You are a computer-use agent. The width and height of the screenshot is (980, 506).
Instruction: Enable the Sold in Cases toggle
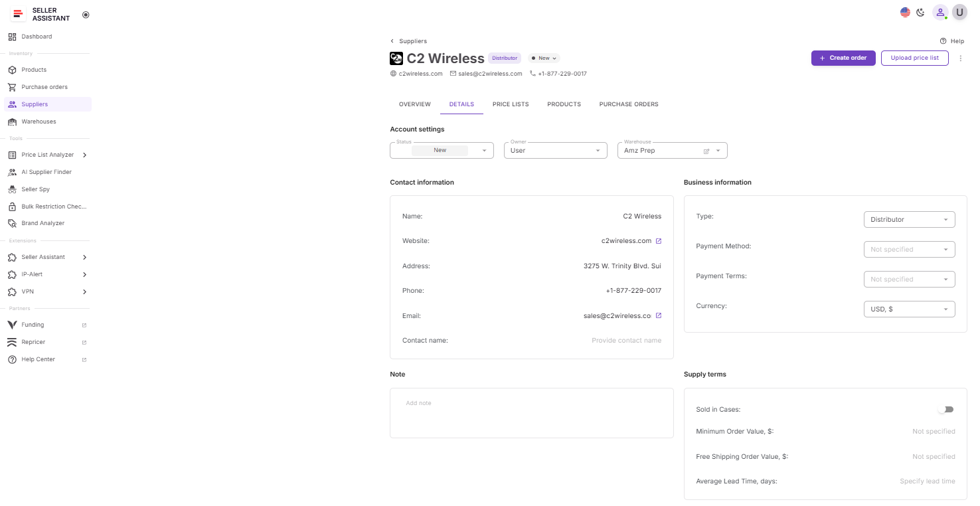(x=945, y=409)
